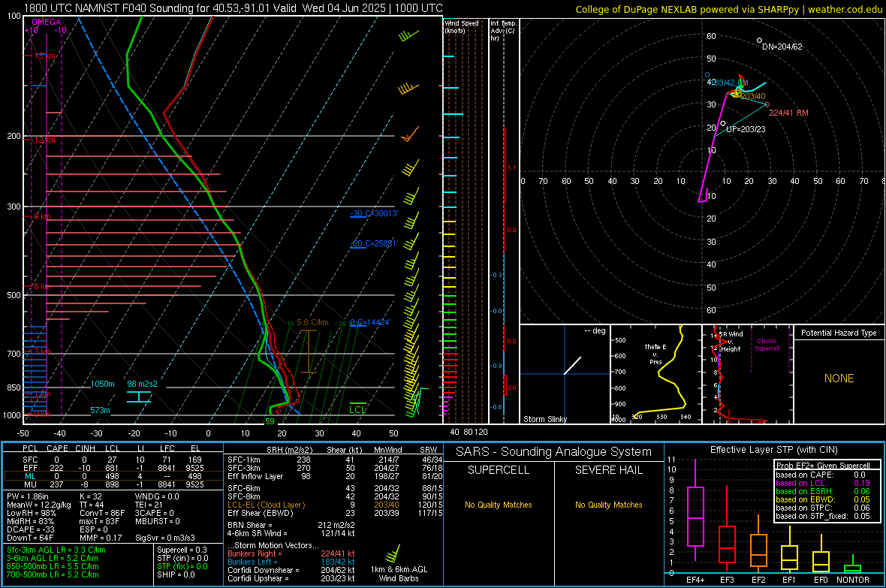Click the 'Sfc-3km AGL LR = 3.3 C/km' line
The height and width of the screenshot is (588, 886).
(56, 550)
